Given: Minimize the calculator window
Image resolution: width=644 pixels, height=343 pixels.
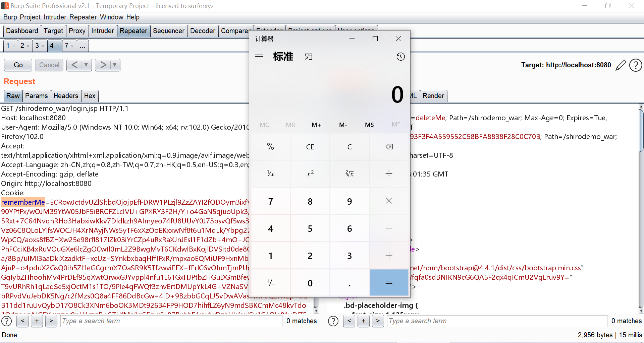Looking at the screenshot, I should [352, 39].
